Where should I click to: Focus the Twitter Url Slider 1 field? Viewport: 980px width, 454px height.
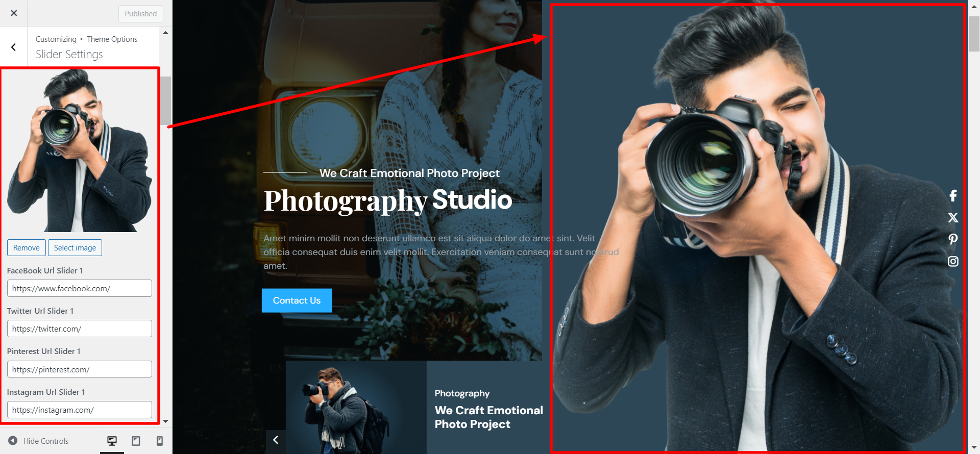click(80, 329)
